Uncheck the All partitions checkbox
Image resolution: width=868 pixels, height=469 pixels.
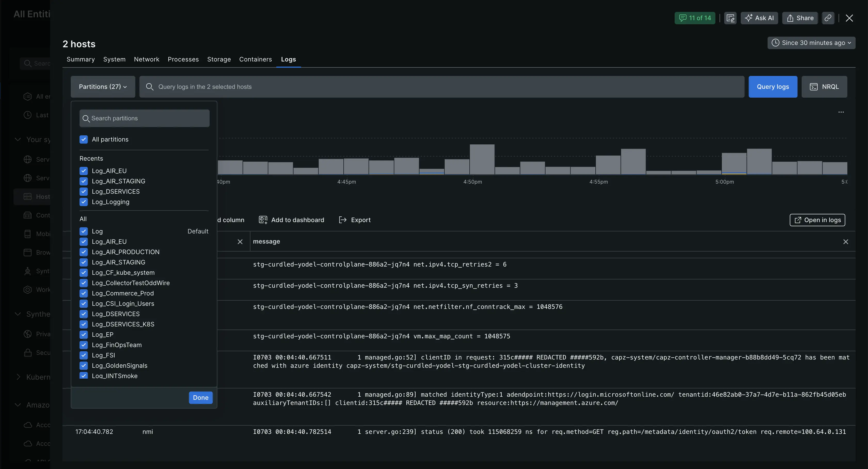click(x=84, y=139)
